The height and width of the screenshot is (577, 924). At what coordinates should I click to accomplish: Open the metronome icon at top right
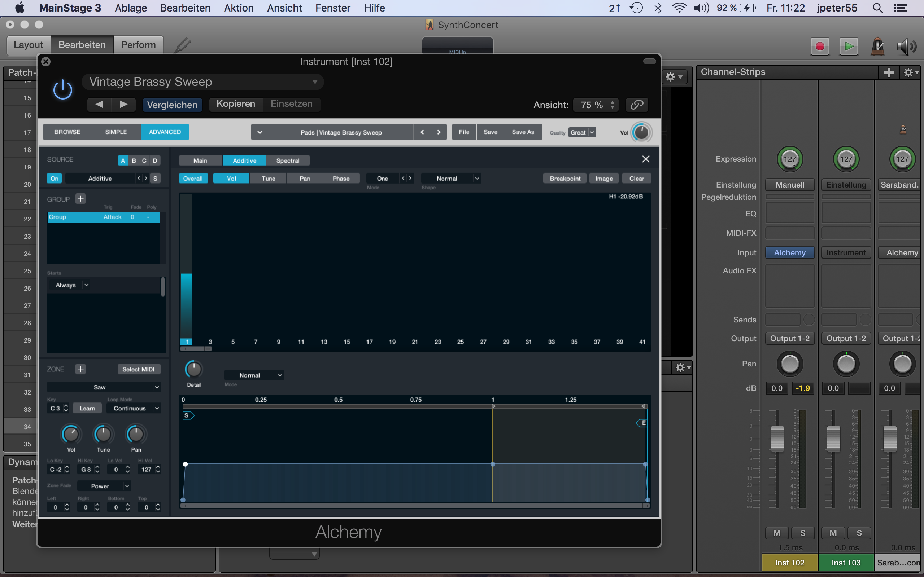(x=877, y=46)
